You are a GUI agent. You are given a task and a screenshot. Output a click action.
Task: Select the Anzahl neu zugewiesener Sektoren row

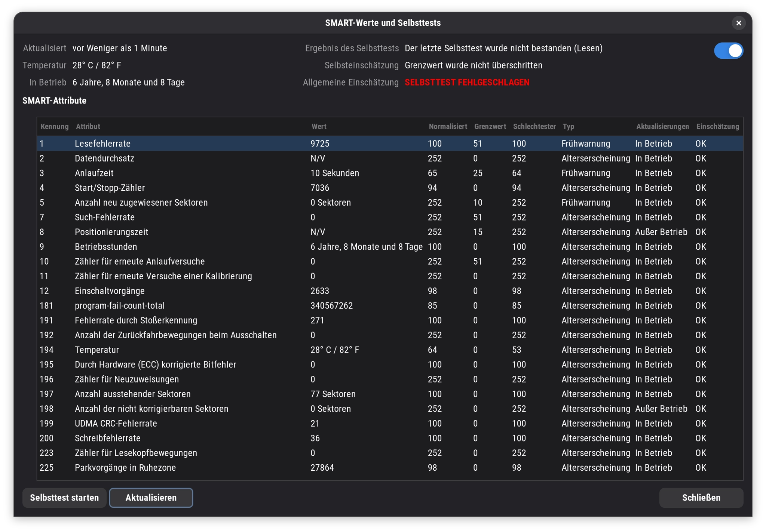(390, 202)
